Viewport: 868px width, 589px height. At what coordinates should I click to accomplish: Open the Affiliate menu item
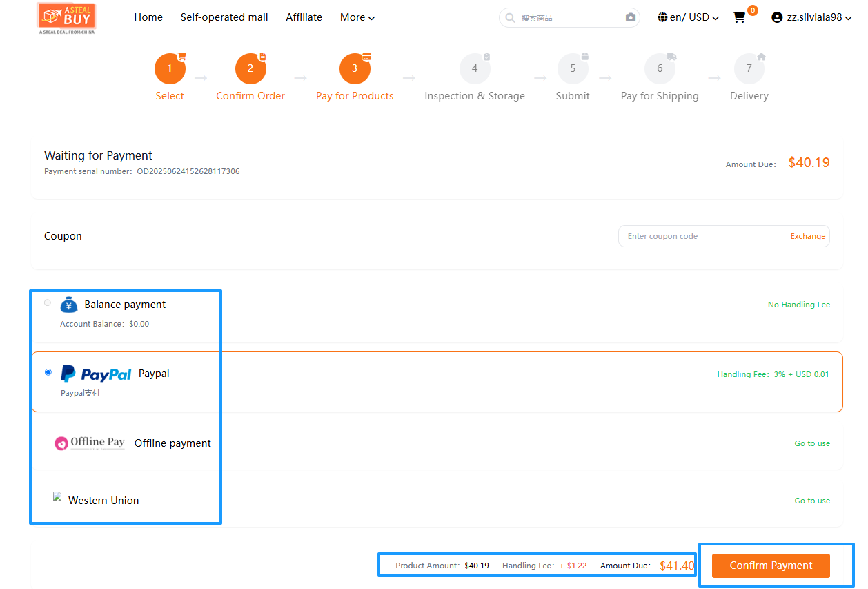pos(304,17)
